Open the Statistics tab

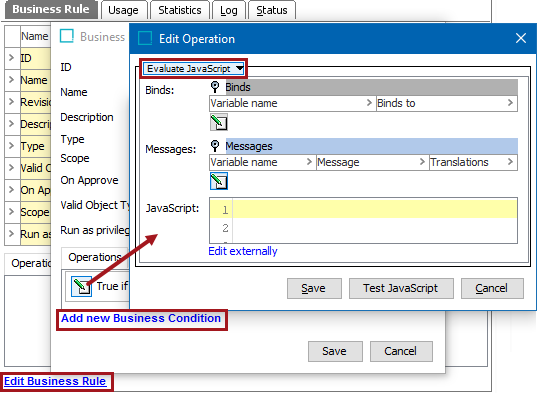[x=180, y=10]
